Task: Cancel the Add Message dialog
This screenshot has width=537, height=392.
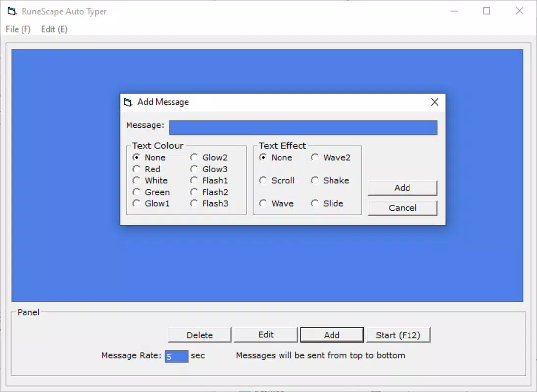Action: point(403,208)
